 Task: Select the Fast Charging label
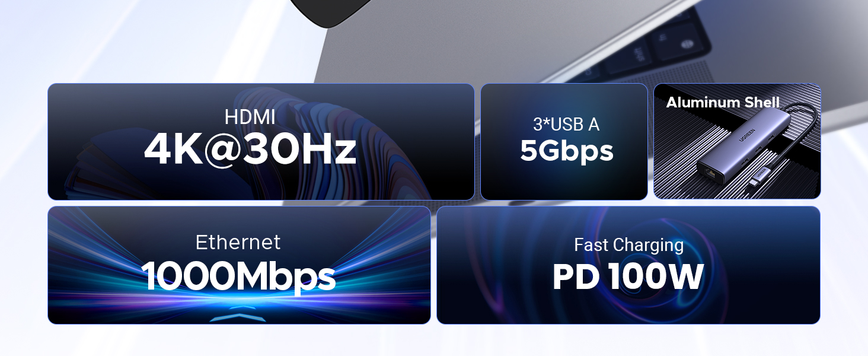(x=628, y=245)
